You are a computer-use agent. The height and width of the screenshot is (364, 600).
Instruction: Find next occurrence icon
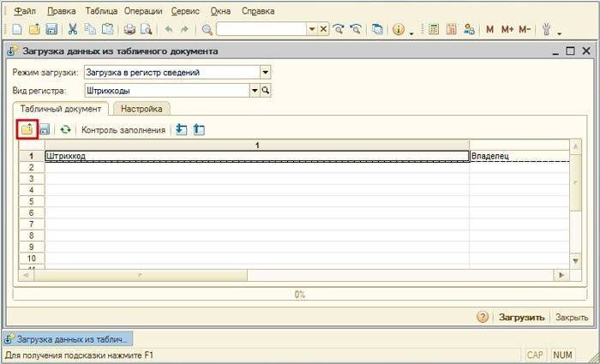coord(338,30)
